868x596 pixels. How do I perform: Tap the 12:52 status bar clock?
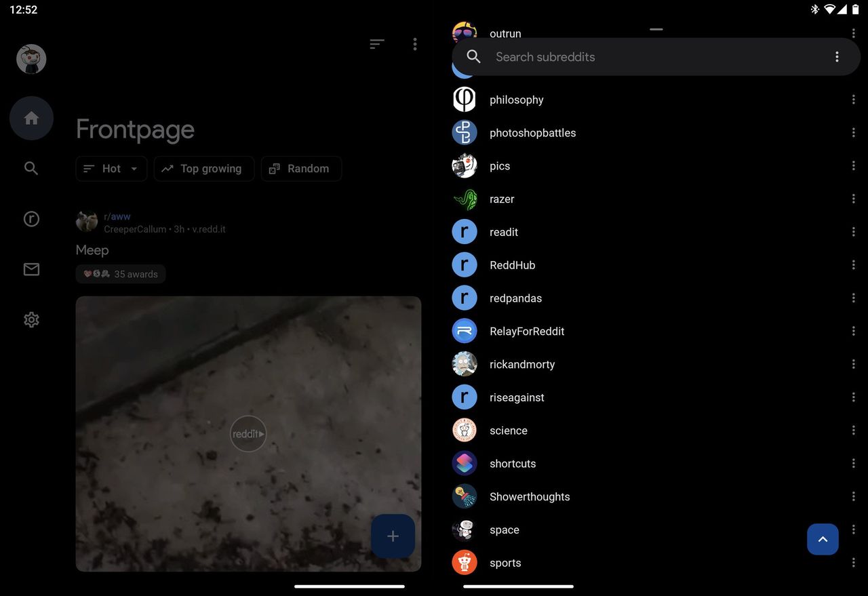[x=24, y=9]
